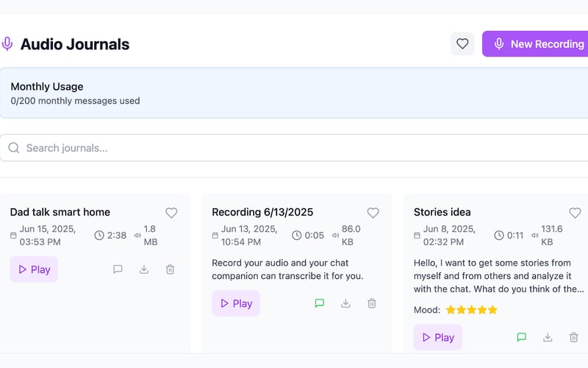Open the Stories idea journal title
588x368 pixels.
tap(442, 212)
